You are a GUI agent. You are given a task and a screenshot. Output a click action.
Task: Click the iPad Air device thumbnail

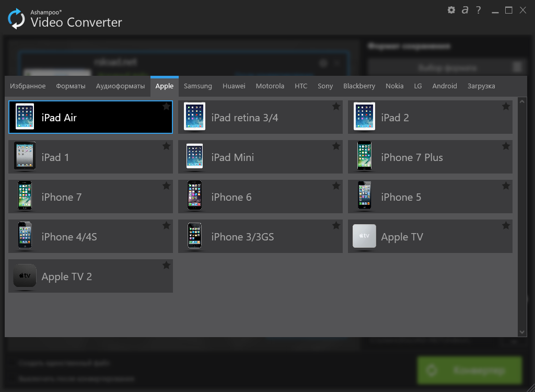24,117
